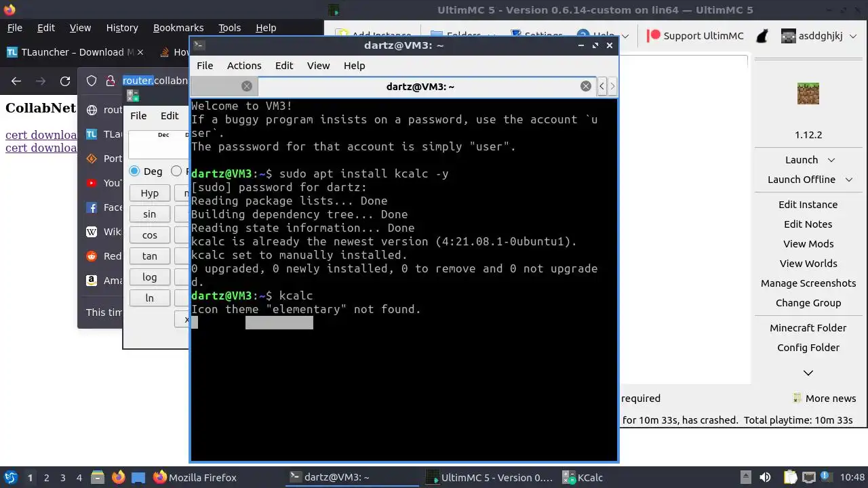Click the YouTube shortcut icon in Firefox

92,183
